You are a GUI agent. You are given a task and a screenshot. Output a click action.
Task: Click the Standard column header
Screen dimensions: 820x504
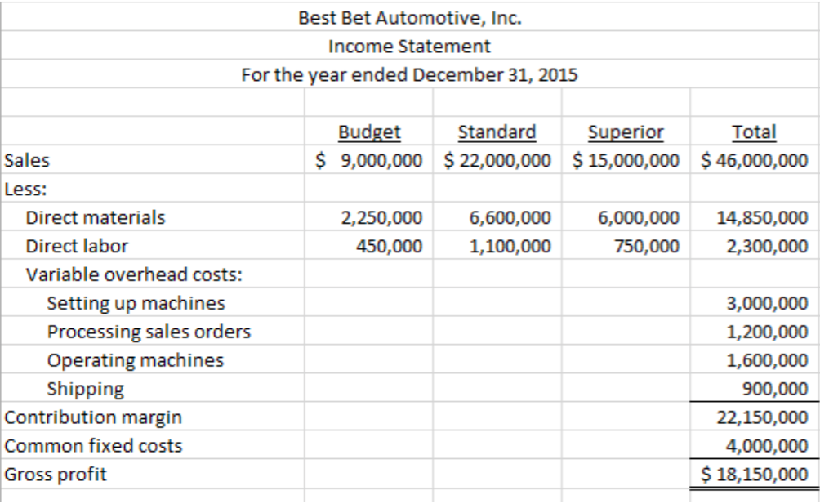tap(497, 132)
